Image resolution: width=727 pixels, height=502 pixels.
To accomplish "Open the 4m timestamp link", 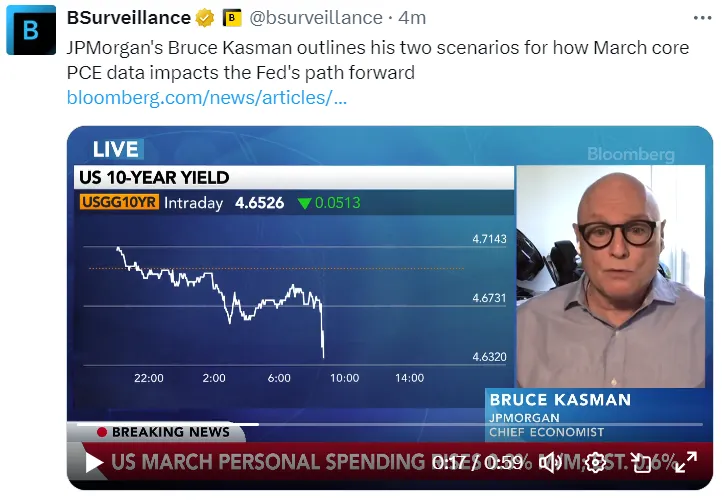I will point(413,18).
